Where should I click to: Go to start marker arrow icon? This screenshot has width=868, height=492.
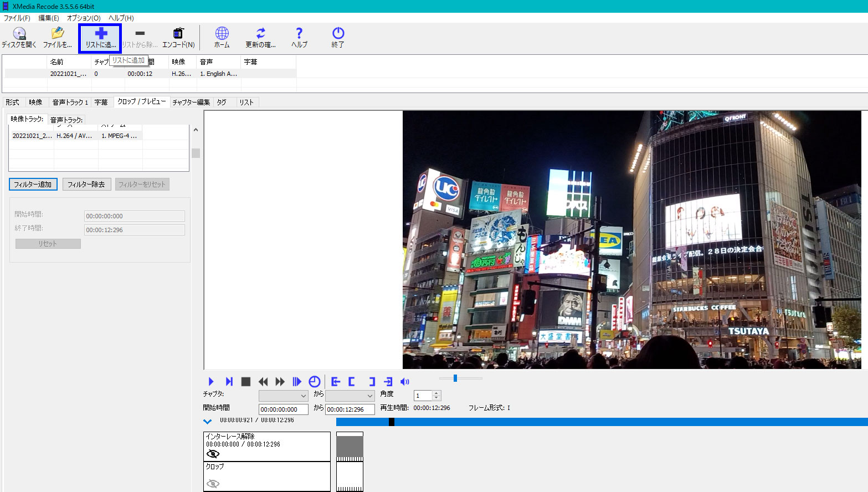pyautogui.click(x=336, y=381)
